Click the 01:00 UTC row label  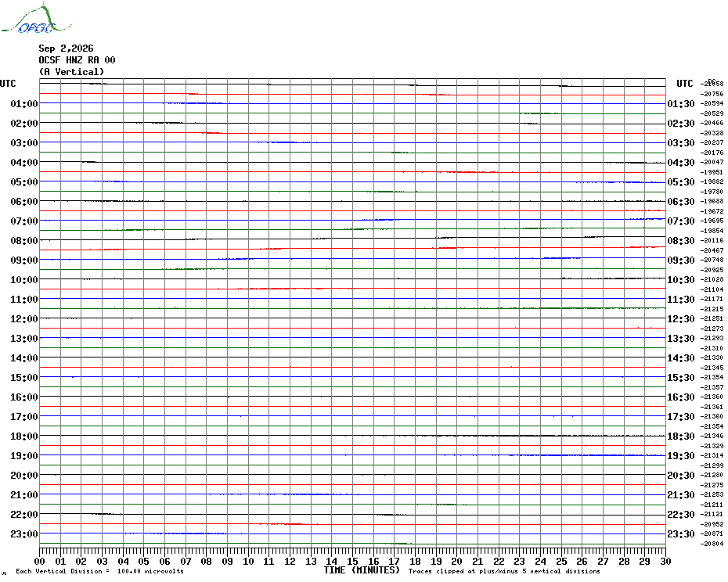click(x=24, y=103)
